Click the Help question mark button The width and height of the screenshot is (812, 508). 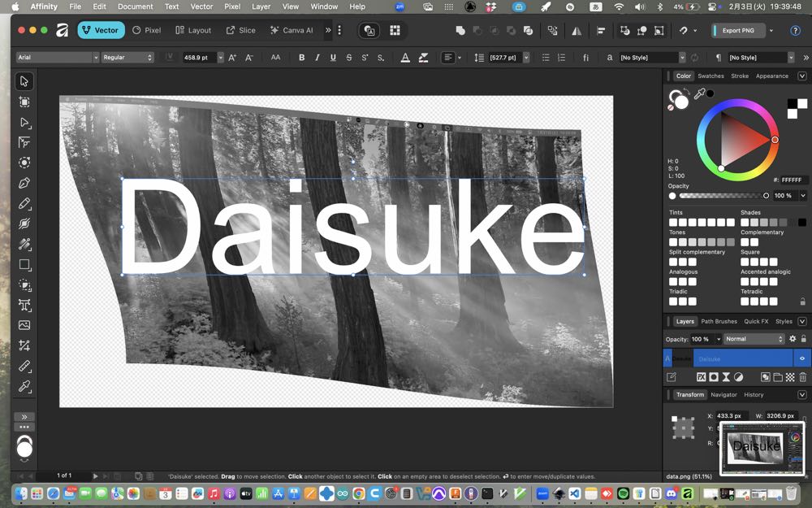tap(796, 31)
